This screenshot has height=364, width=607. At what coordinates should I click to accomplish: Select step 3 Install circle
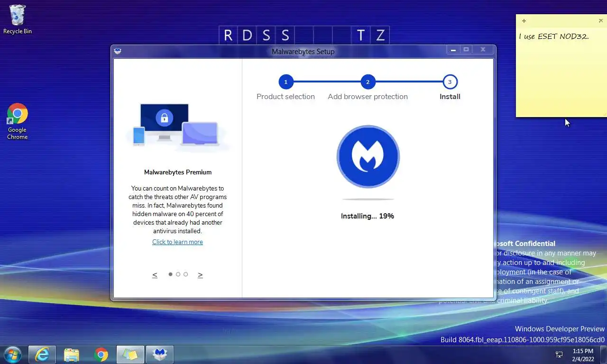450,82
